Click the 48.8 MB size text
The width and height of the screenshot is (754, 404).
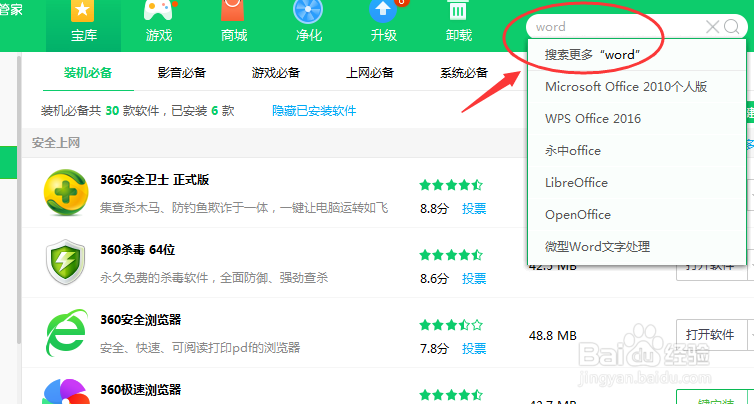553,335
